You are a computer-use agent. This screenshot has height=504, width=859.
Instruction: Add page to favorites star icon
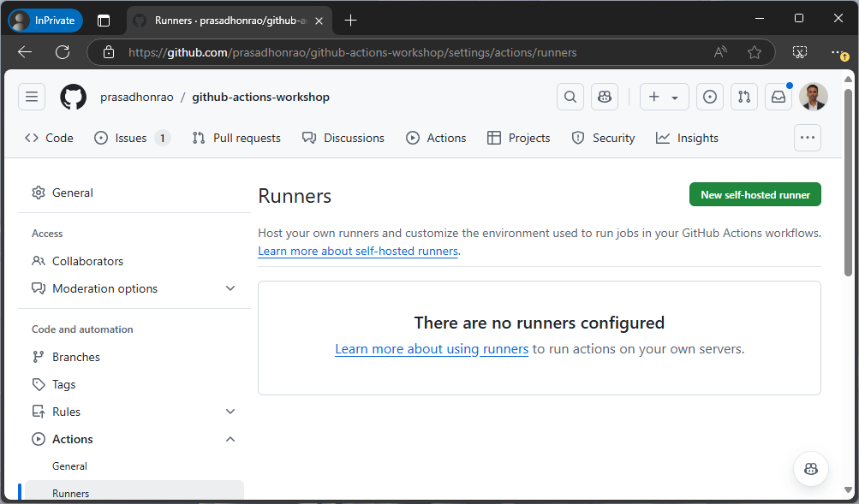click(x=755, y=52)
